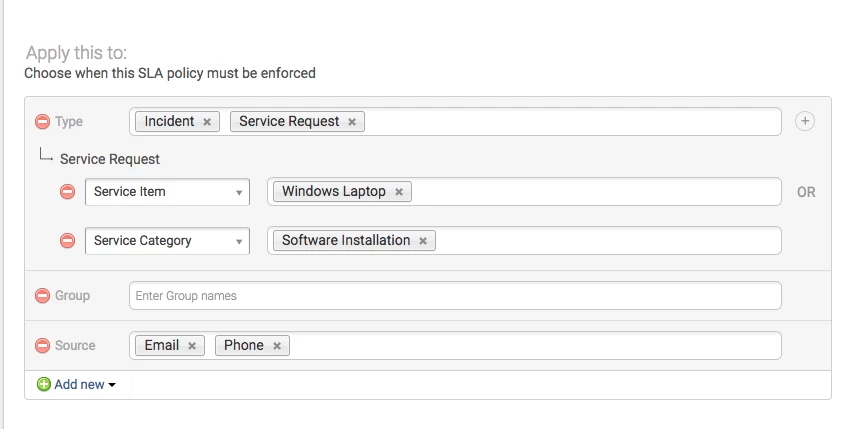Add a sub-condition with plus icon
Image resolution: width=853 pixels, height=429 pixels.
805,121
